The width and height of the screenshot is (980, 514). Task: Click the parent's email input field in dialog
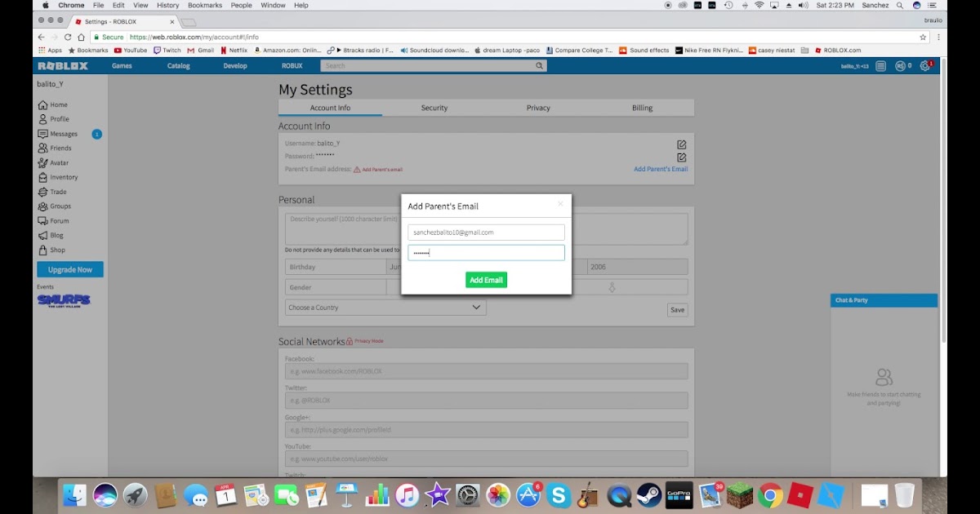pos(486,233)
